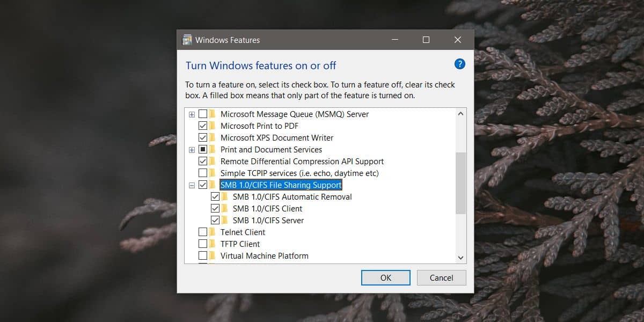Toggle Print and Document Services checkbox
Image resolution: width=644 pixels, height=322 pixels.
[x=203, y=149]
